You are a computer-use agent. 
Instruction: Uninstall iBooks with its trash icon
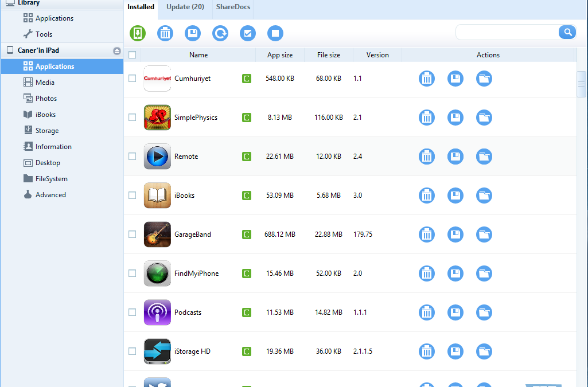427,196
